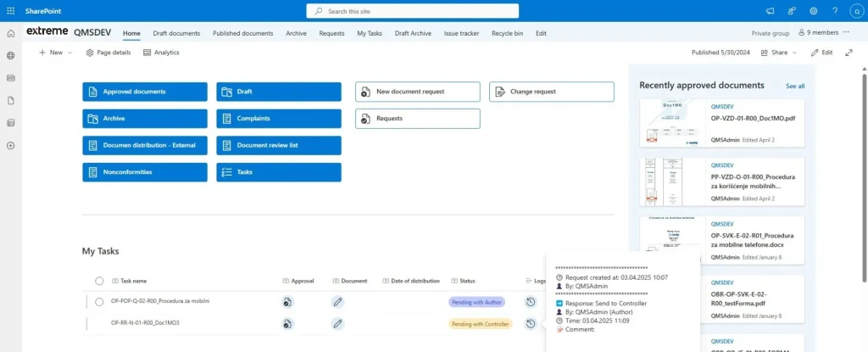Expand page to full screen with arrows icon
The image size is (868, 352).
point(849,53)
